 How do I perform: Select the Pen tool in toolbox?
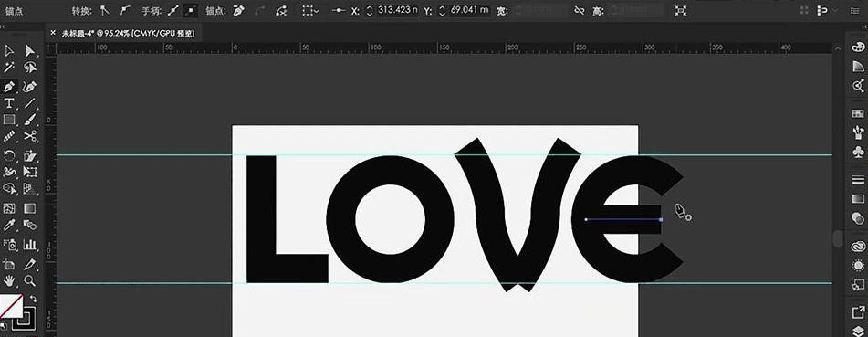tap(9, 87)
